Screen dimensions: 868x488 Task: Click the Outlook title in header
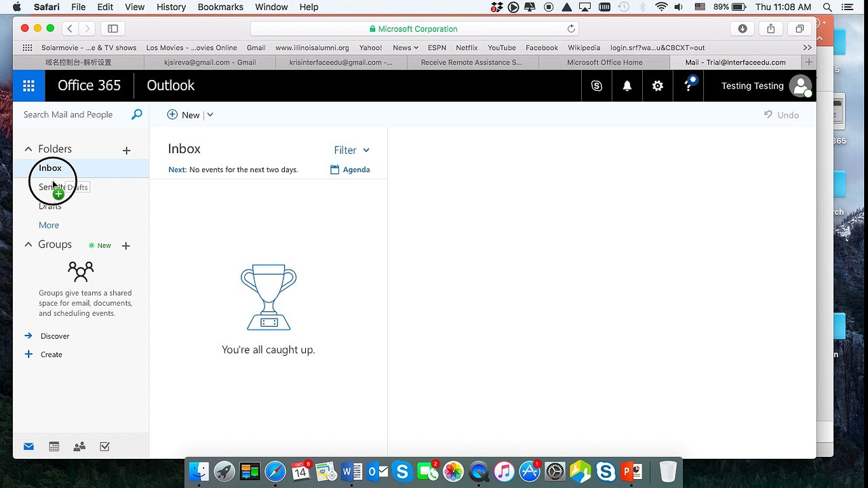tap(171, 85)
